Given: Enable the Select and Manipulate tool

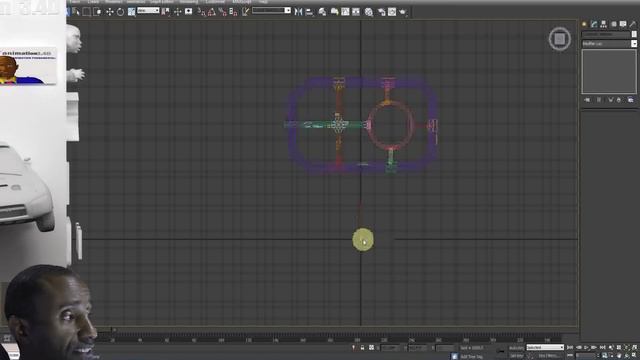Looking at the screenshot, I should [x=177, y=12].
